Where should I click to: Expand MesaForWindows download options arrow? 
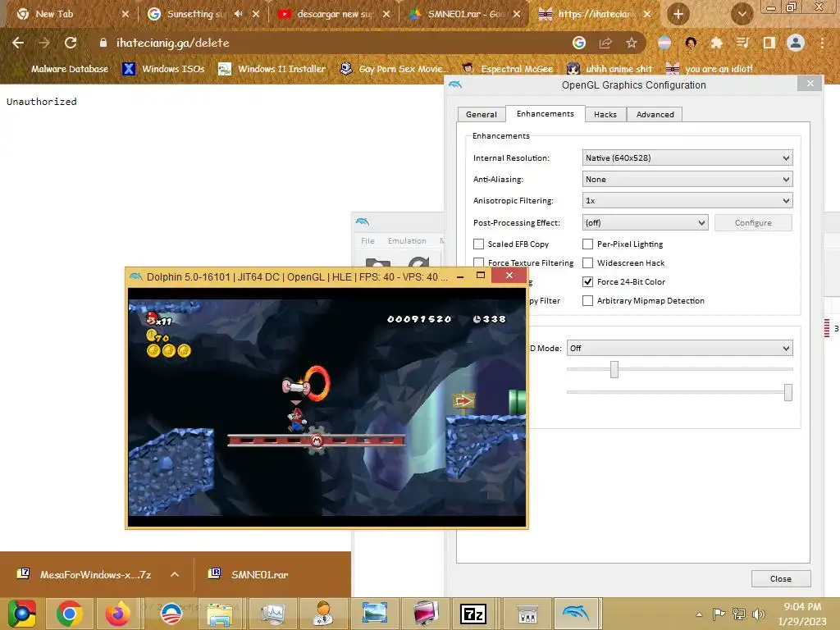coord(174,575)
